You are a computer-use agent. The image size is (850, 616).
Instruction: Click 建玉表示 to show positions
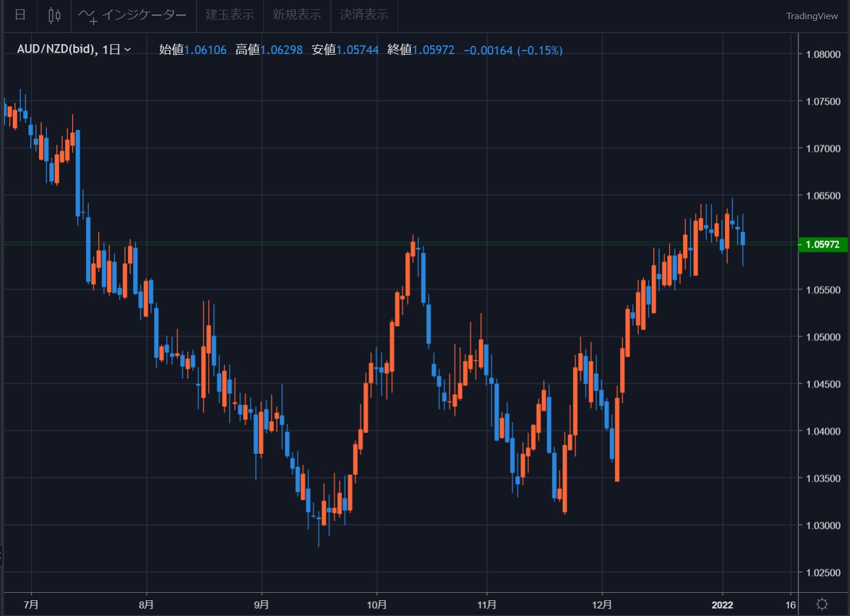(230, 15)
